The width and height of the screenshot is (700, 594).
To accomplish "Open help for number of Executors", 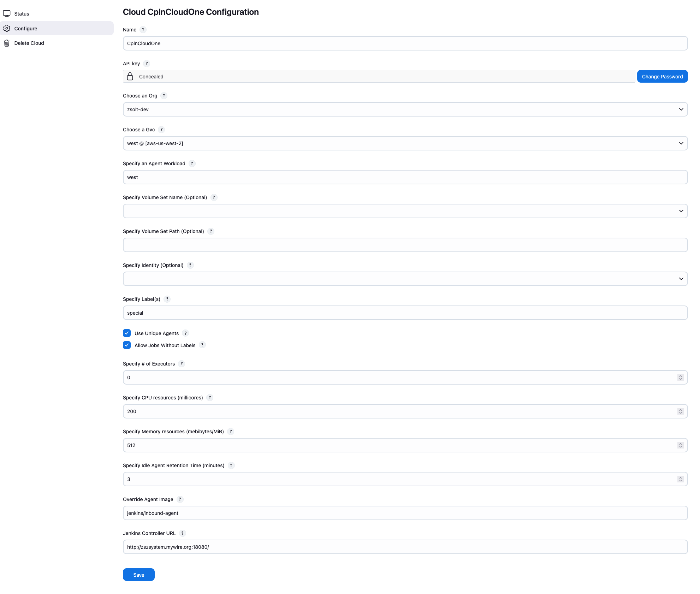I will [182, 364].
